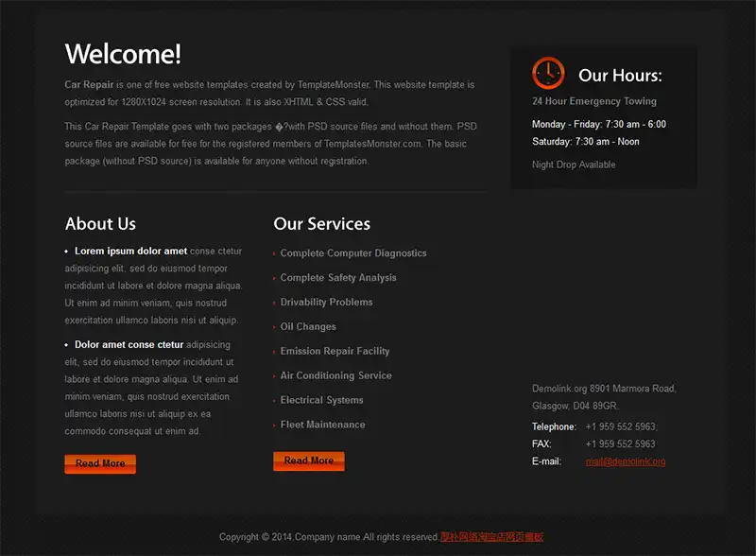Visit the Fleet Maintenance link
756x556 pixels.
[x=322, y=426]
